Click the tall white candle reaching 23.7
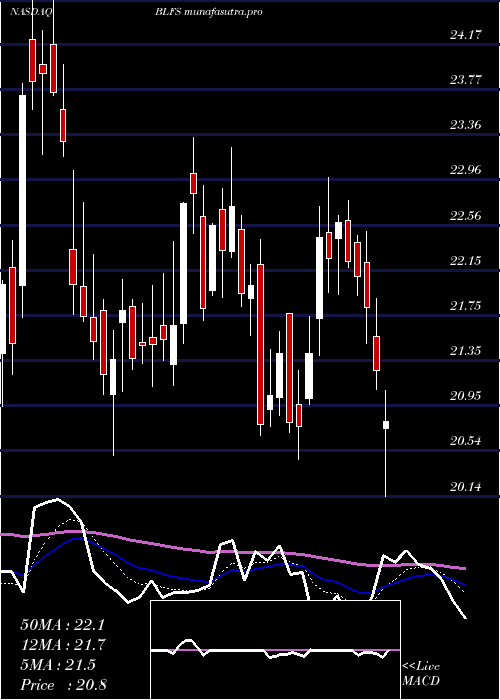Image resolution: width=500 pixels, height=700 pixels. [22, 190]
